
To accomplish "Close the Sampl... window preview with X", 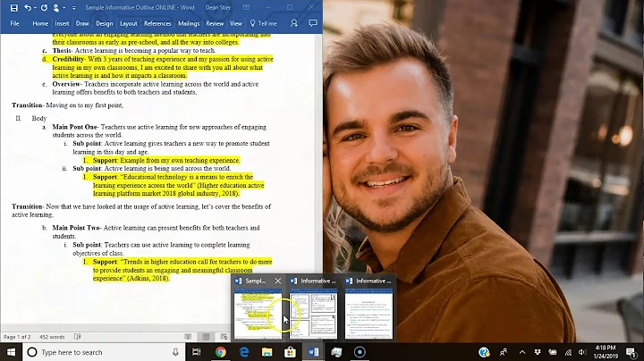I will coord(278,281).
